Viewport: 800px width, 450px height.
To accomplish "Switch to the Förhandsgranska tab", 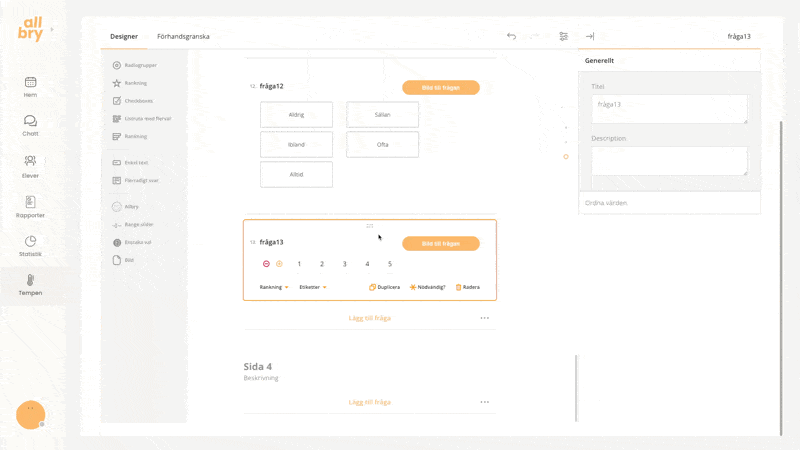I will [x=183, y=36].
